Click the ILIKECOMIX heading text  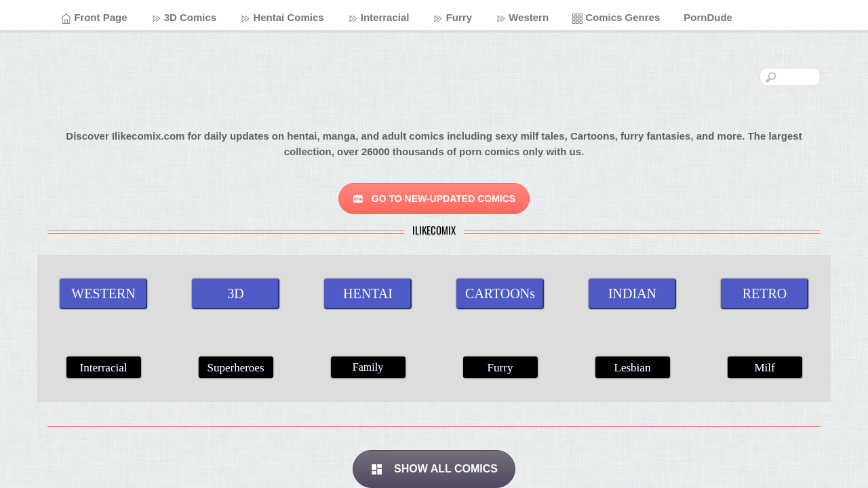(434, 230)
